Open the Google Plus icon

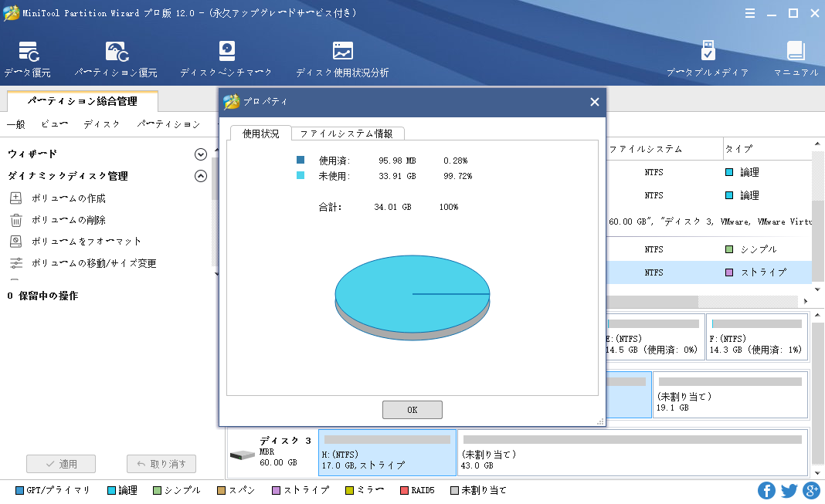(x=811, y=491)
